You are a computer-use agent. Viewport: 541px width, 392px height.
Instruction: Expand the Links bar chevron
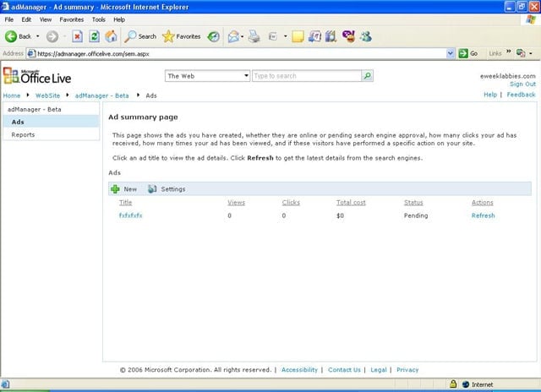click(x=509, y=52)
